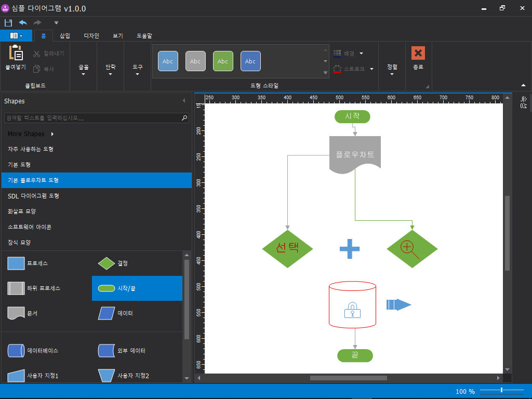The height and width of the screenshot is (399, 532).
Task: Open the 속성 side panel tab
Action: [524, 102]
